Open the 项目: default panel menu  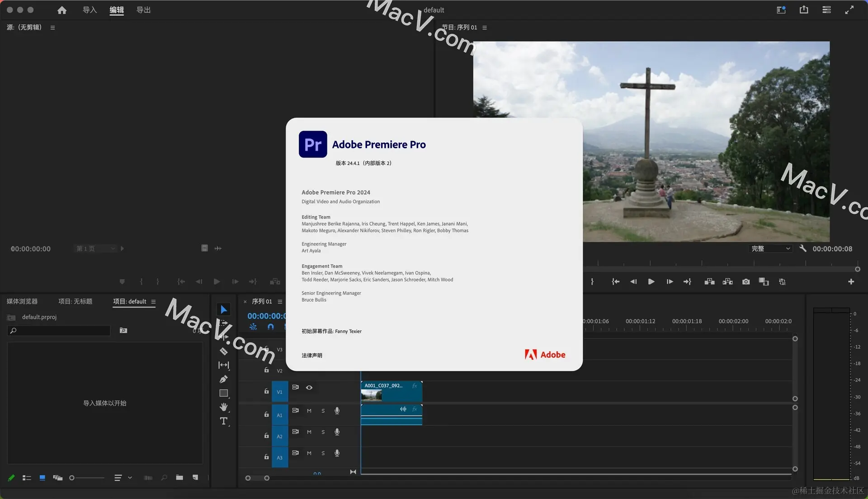(x=154, y=302)
